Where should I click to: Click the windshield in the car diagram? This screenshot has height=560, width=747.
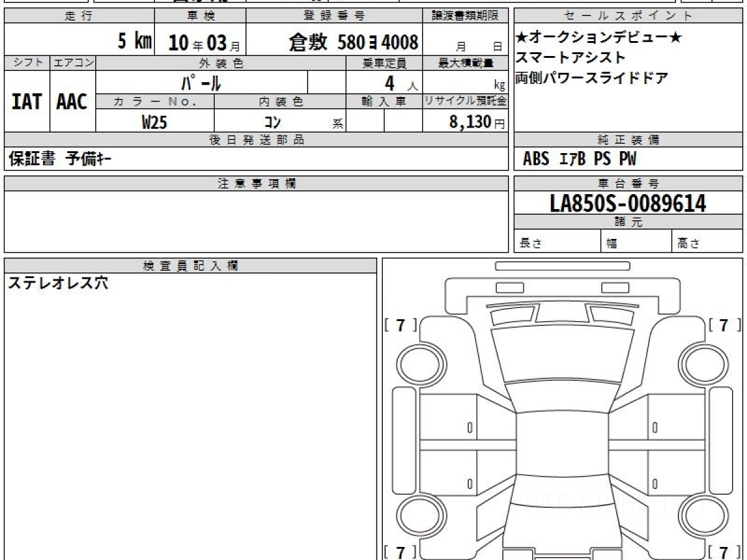[561, 353]
